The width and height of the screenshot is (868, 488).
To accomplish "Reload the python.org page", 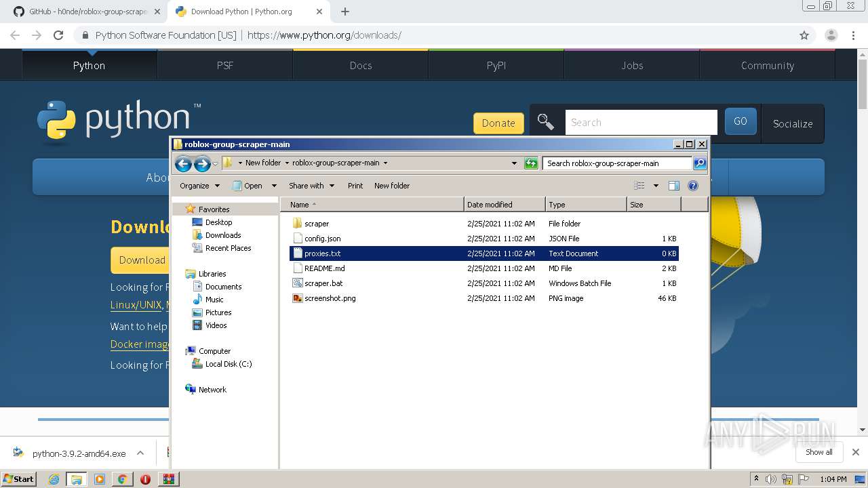I will (x=58, y=35).
